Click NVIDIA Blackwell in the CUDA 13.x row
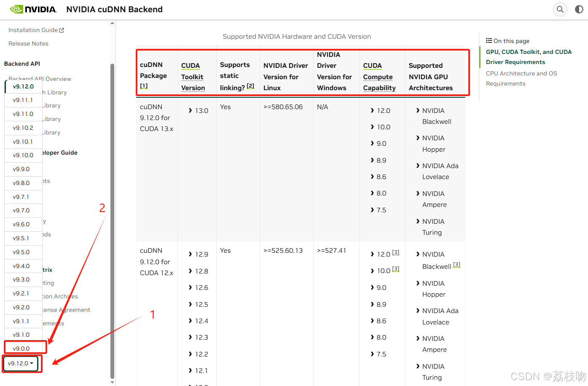 click(x=437, y=116)
